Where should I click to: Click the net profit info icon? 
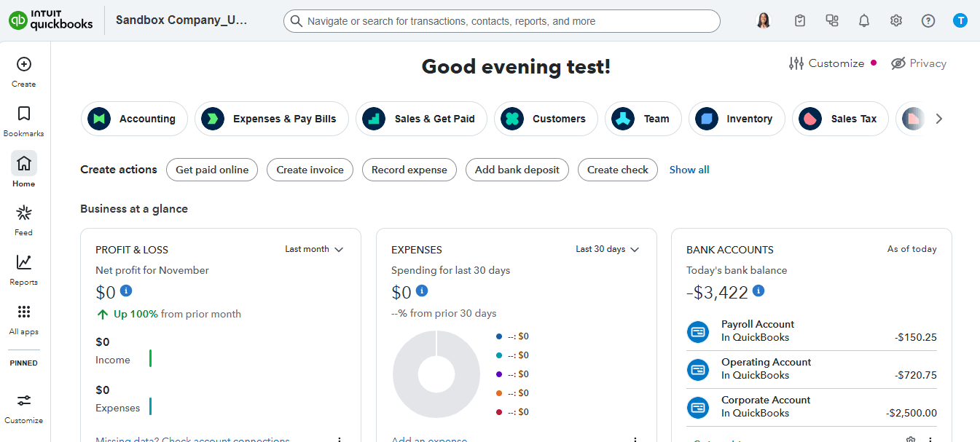[x=126, y=291]
